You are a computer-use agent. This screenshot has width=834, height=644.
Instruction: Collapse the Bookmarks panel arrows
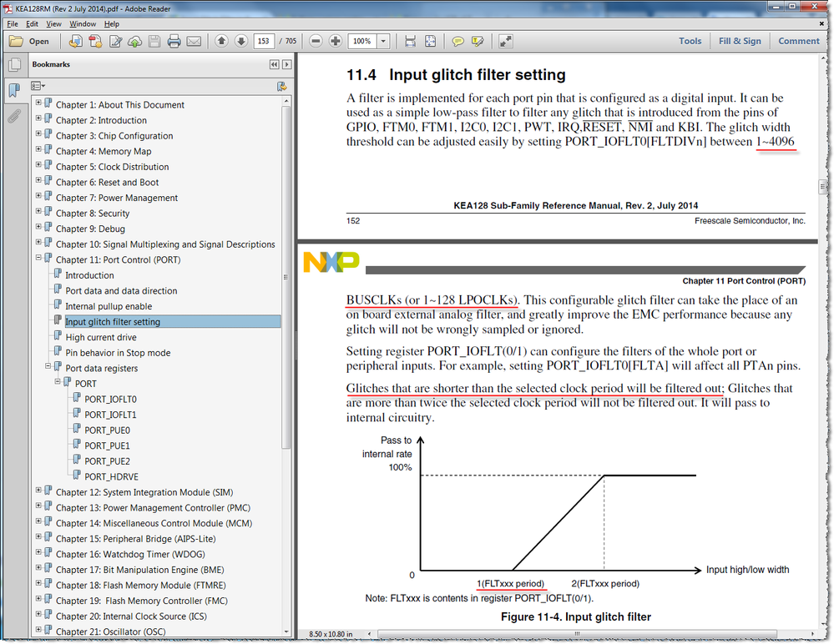tap(275, 64)
